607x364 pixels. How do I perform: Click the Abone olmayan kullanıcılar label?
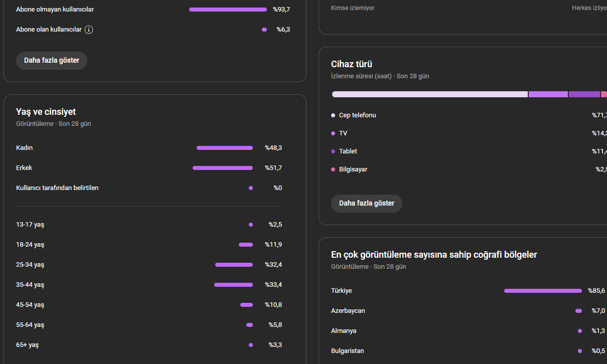pos(55,10)
